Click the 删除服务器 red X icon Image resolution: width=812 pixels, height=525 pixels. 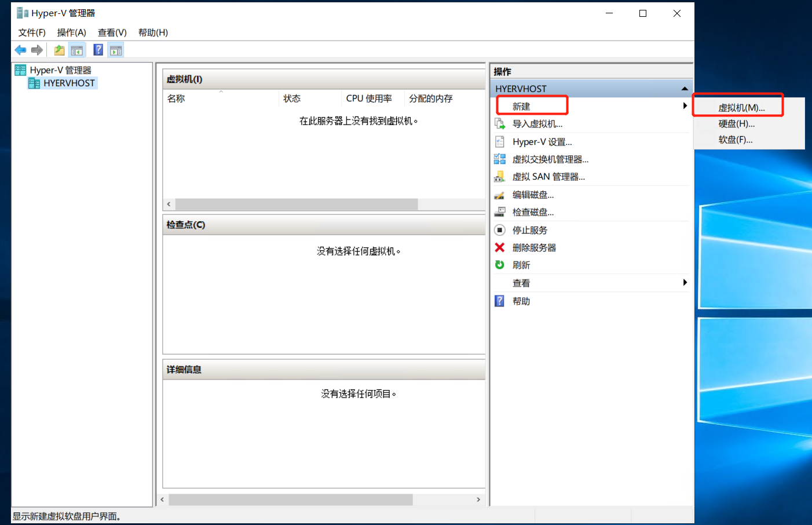tap(499, 247)
